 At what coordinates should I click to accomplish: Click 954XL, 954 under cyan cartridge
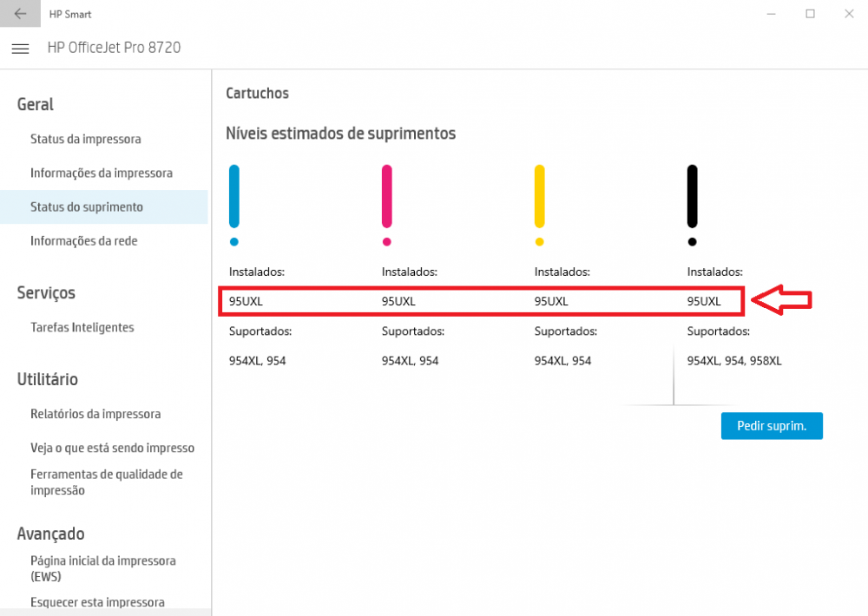pyautogui.click(x=258, y=361)
